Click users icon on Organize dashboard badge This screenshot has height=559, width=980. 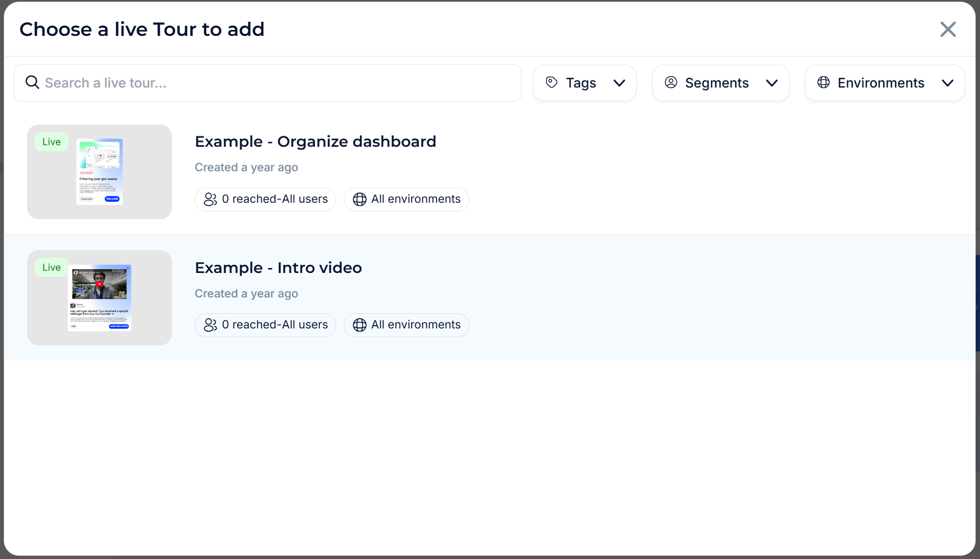[x=210, y=200]
